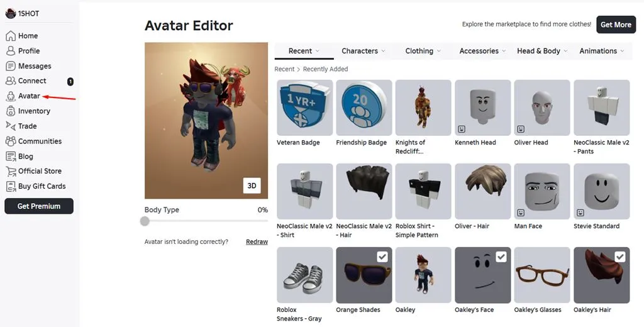Switch to the Animations tab

602,51
